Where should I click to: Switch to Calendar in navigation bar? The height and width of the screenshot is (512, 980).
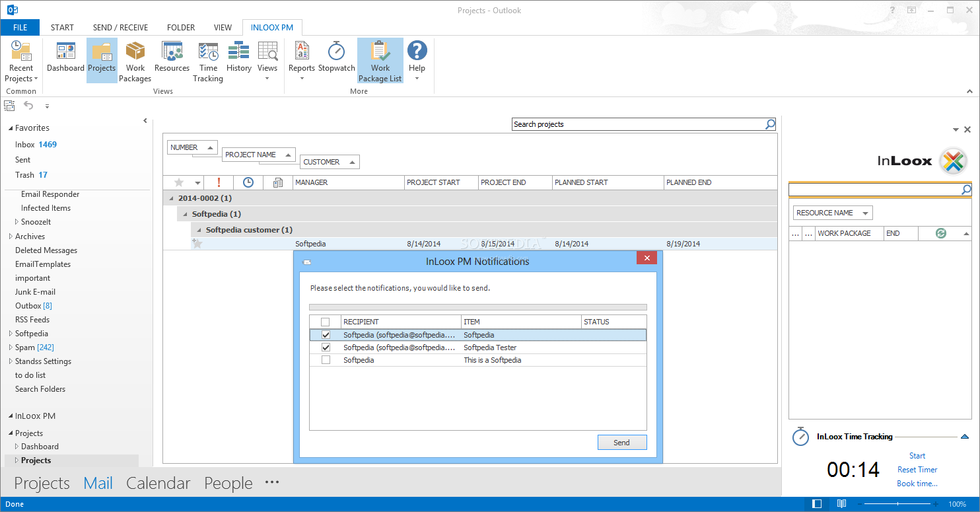(x=158, y=483)
